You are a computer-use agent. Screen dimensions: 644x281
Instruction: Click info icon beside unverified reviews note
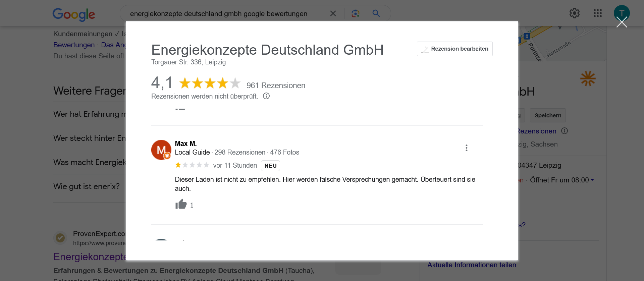coord(266,96)
